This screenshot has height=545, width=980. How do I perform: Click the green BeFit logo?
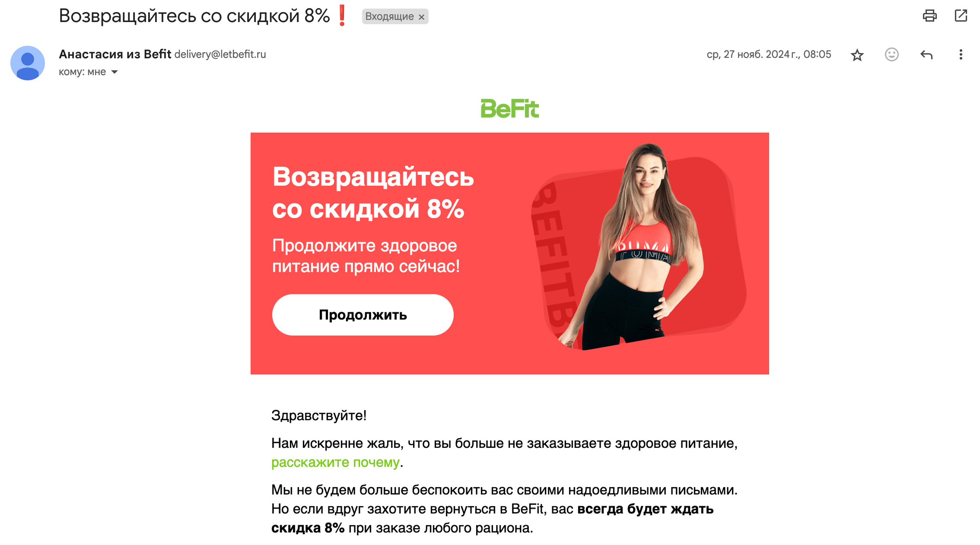pyautogui.click(x=510, y=108)
